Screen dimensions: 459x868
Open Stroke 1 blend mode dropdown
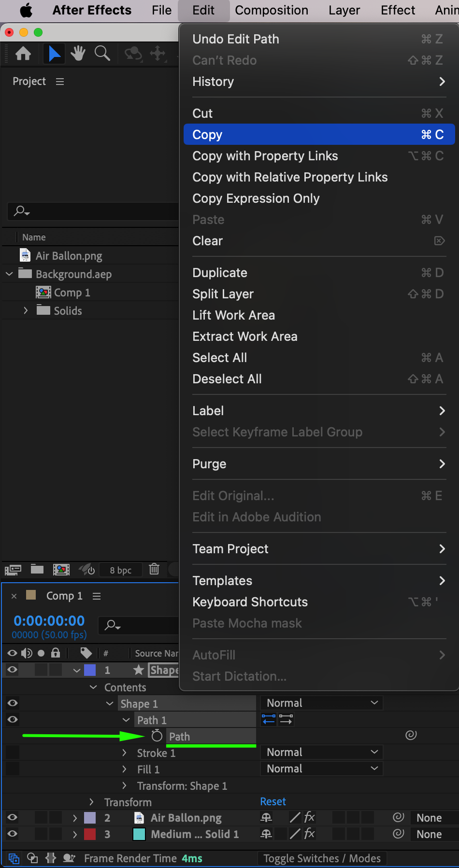pyautogui.click(x=322, y=752)
